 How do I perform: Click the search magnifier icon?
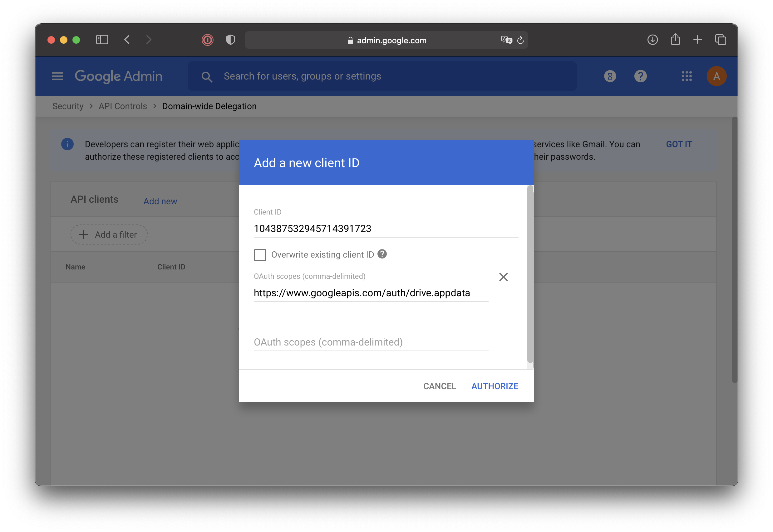point(207,76)
